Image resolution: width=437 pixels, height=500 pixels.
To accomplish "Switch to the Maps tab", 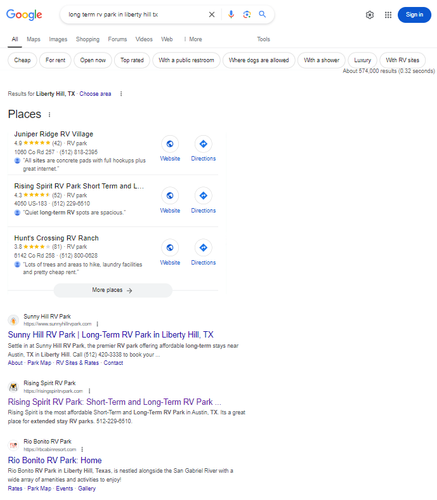I will tap(33, 39).
